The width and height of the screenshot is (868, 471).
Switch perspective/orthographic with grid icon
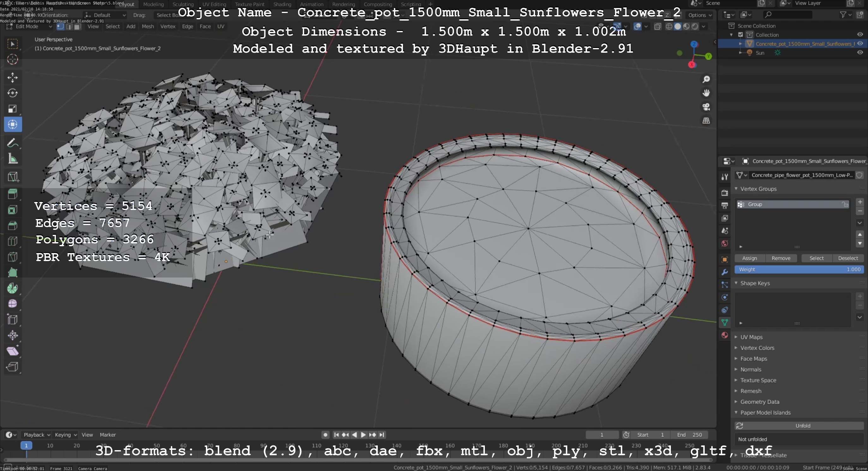tap(706, 121)
